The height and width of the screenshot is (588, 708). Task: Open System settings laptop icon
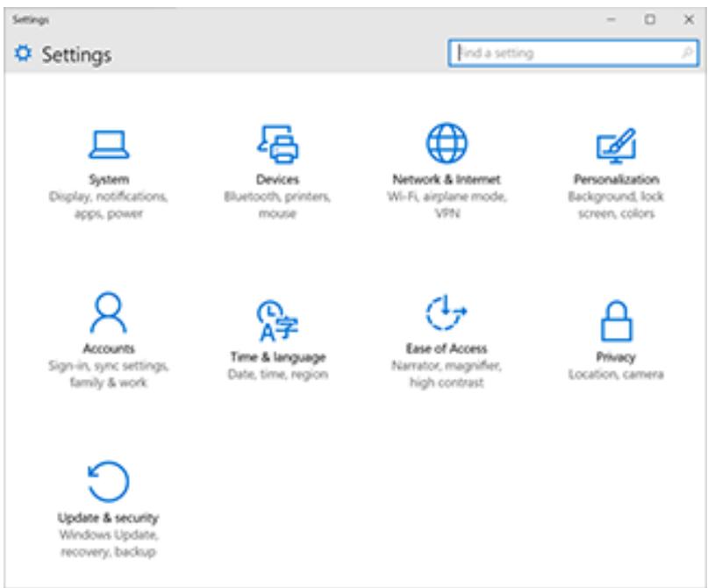click(x=109, y=145)
